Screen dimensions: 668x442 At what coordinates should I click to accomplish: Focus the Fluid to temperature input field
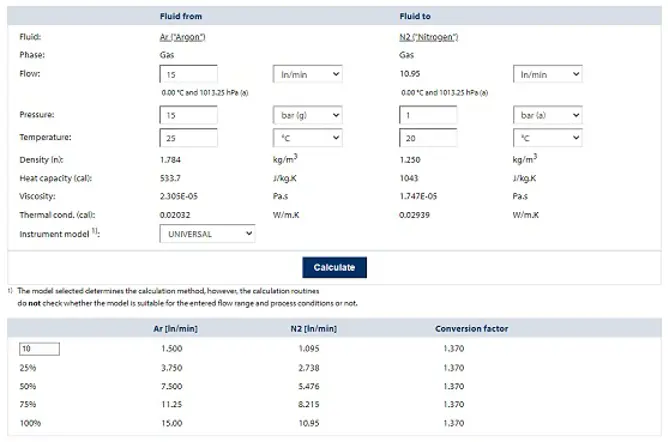(x=428, y=138)
